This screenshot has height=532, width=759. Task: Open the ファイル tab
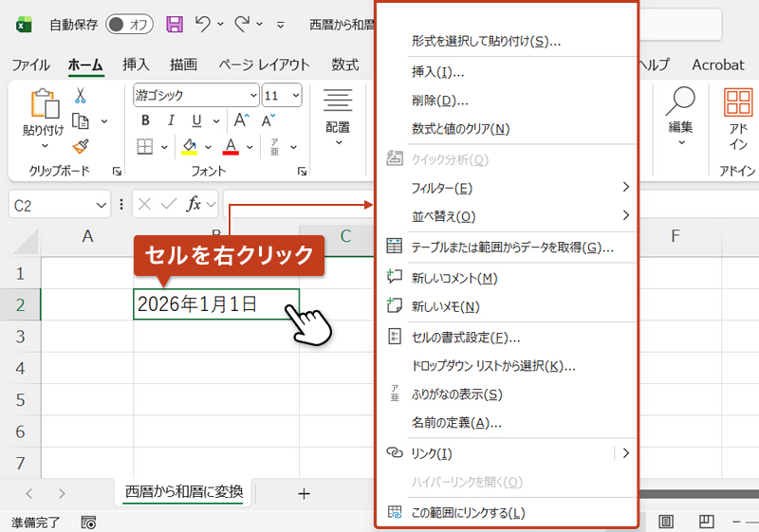[30, 64]
